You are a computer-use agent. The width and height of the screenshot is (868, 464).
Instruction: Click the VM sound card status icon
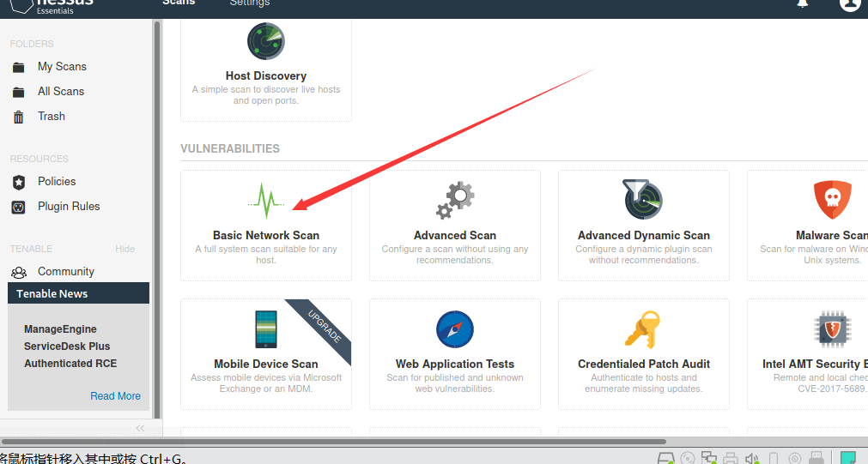coord(752,459)
